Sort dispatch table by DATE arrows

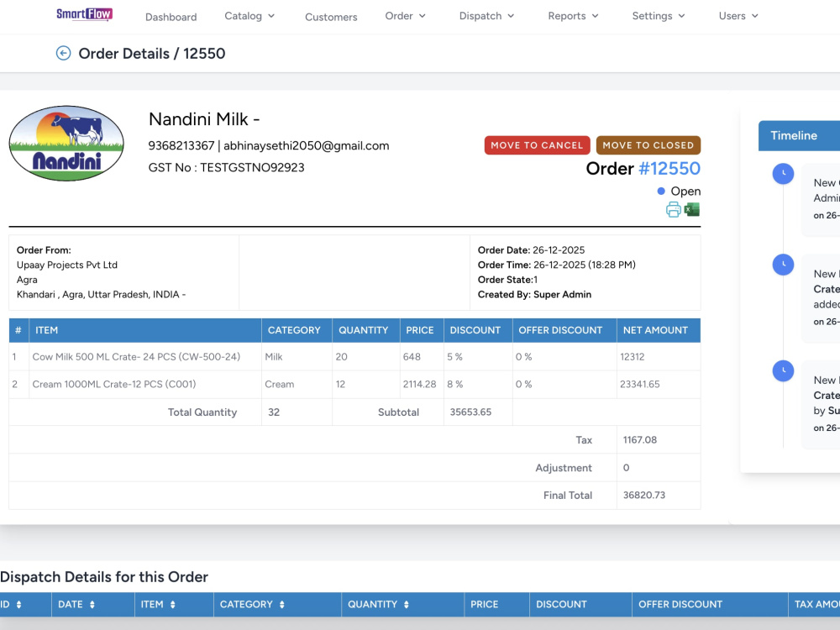pos(92,604)
